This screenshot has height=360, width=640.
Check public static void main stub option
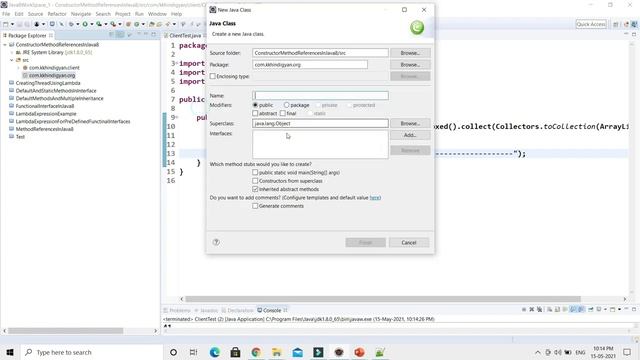click(255, 172)
